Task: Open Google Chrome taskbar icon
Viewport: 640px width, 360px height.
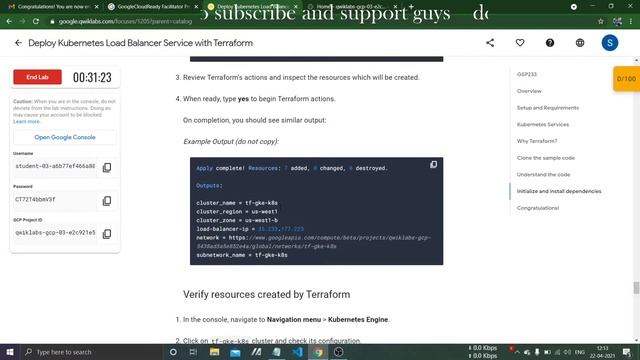Action: pyautogui.click(x=318, y=352)
